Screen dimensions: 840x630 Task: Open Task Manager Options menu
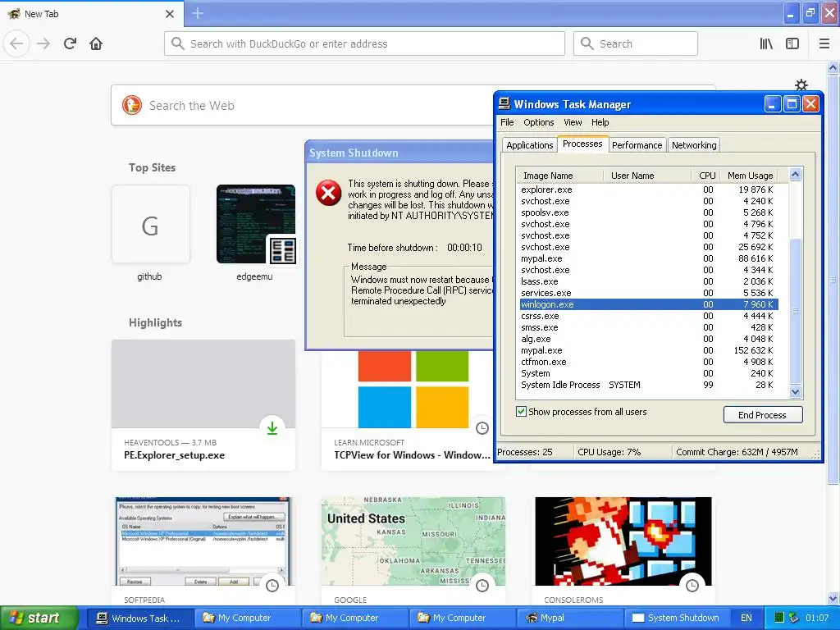(x=538, y=122)
